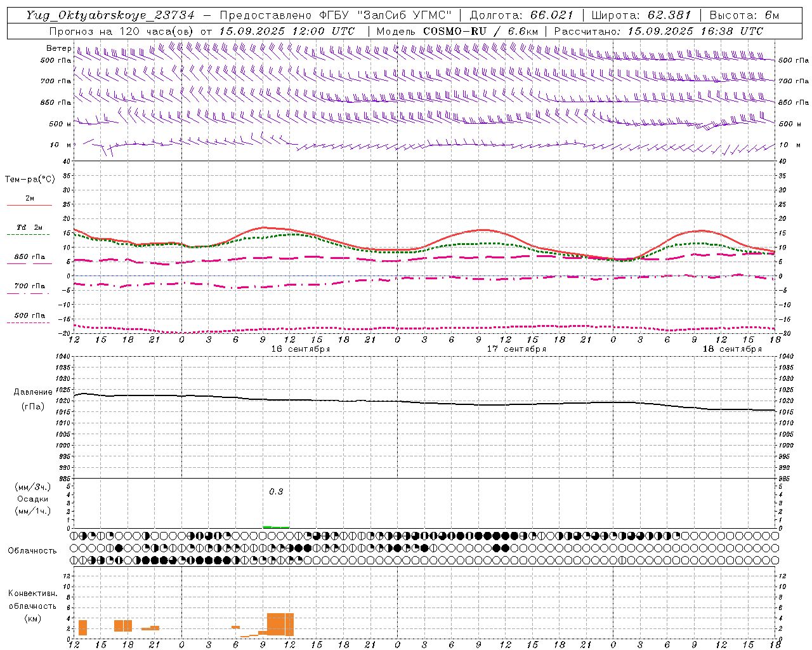The width and height of the screenshot is (812, 650).
Task: Click the Давление pressure panel label
Action: point(32,392)
